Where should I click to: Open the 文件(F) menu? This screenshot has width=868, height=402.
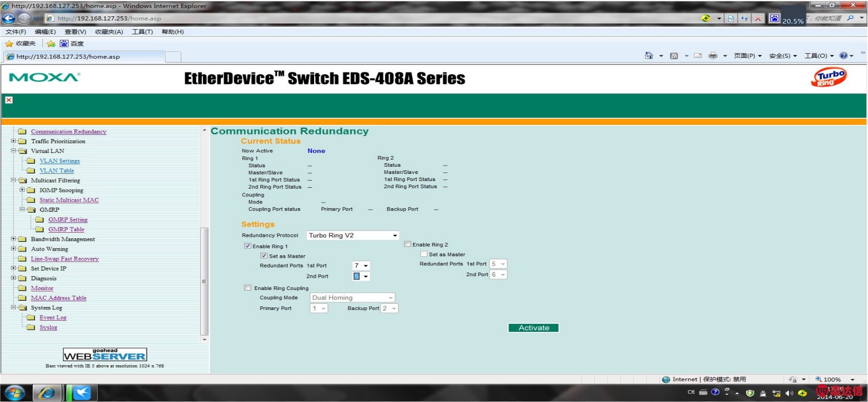coord(16,32)
